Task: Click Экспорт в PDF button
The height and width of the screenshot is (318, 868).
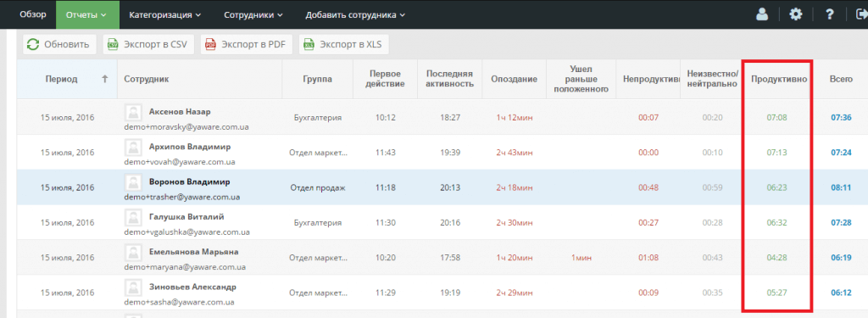Action: [247, 45]
